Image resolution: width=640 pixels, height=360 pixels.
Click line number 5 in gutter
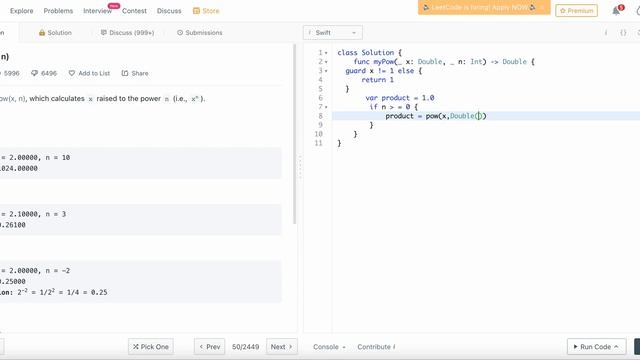pos(320,89)
